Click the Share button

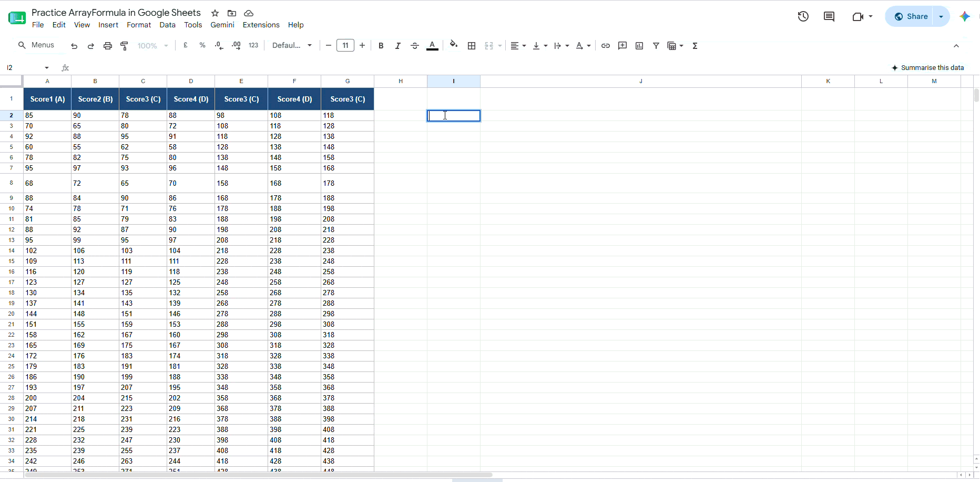[x=912, y=16]
